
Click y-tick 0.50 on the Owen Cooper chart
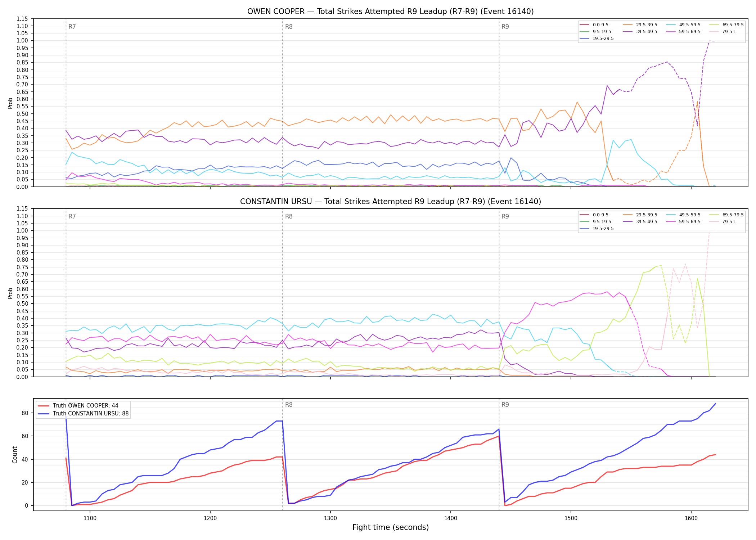[x=23, y=114]
